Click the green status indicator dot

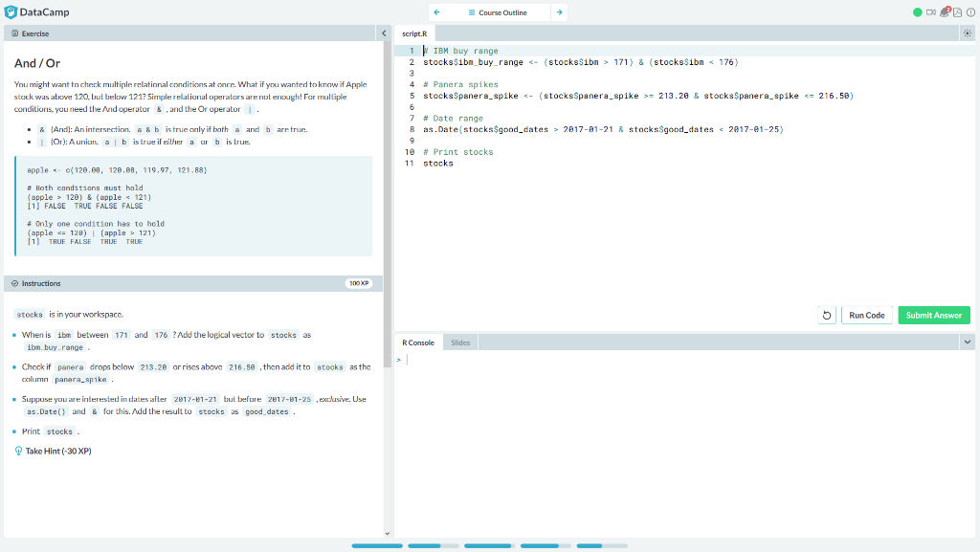pyautogui.click(x=917, y=12)
